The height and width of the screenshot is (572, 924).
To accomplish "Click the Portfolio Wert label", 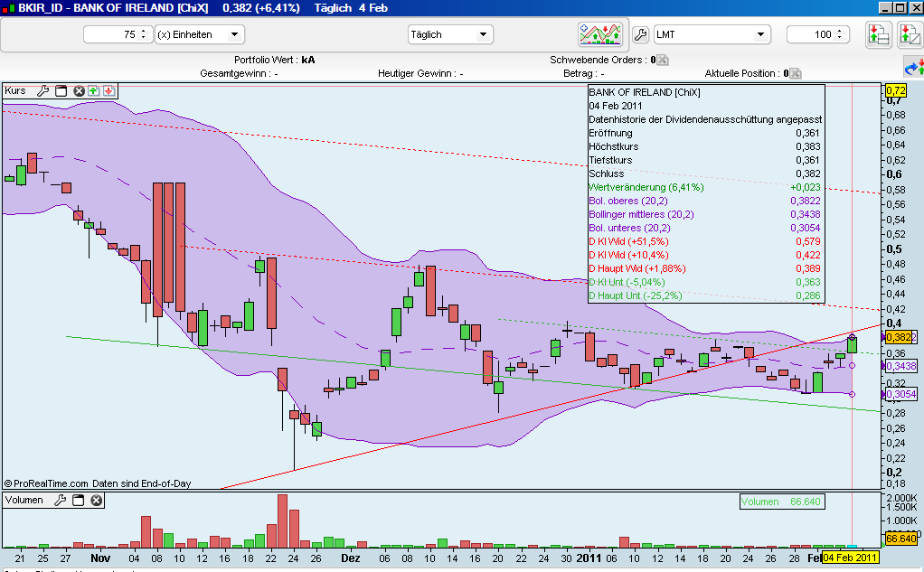I will pos(267,60).
